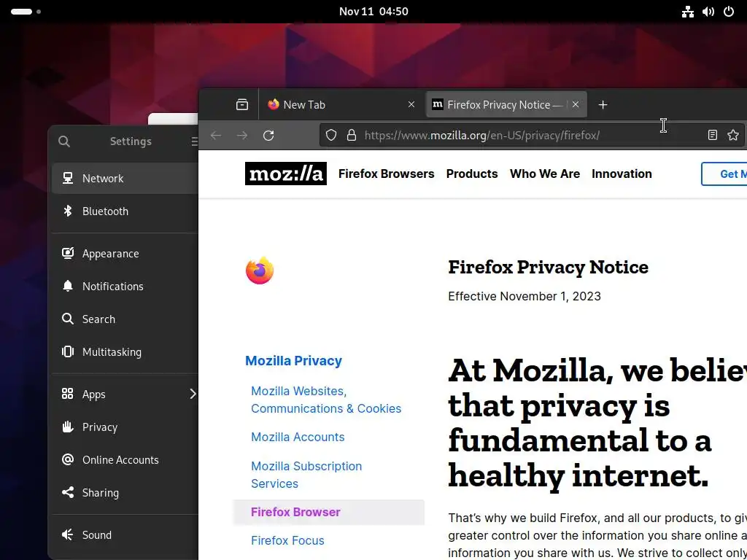
Task: Open Sharing in Settings sidebar
Action: click(x=125, y=493)
